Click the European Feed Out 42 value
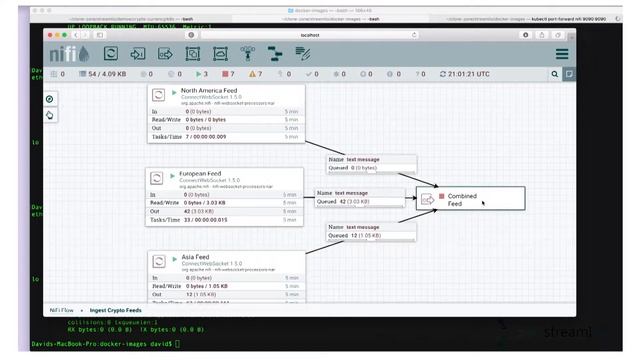 tap(199, 211)
